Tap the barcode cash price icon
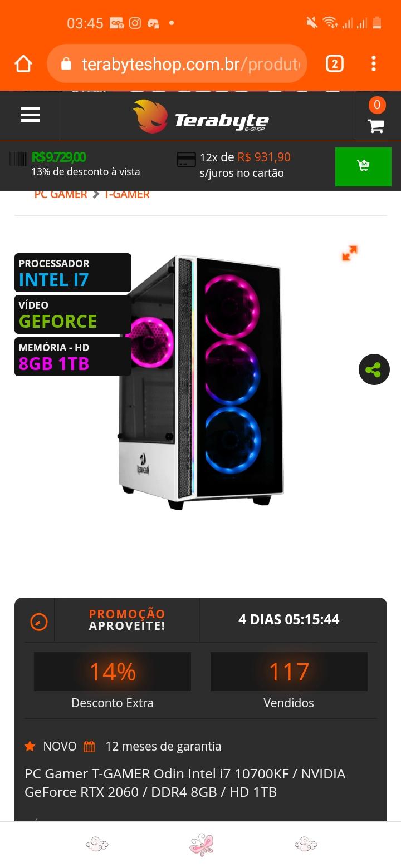Viewport: 401px width, 868px height. pos(18,159)
